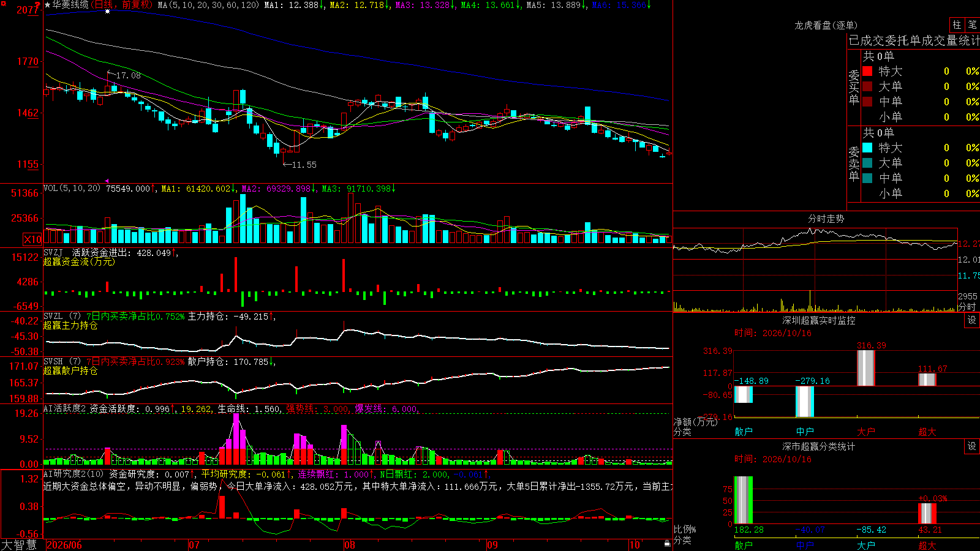980x551 pixels.
Task: Click the MA(5,10,20,30,60,120) parameter label
Action: coord(208,5)
